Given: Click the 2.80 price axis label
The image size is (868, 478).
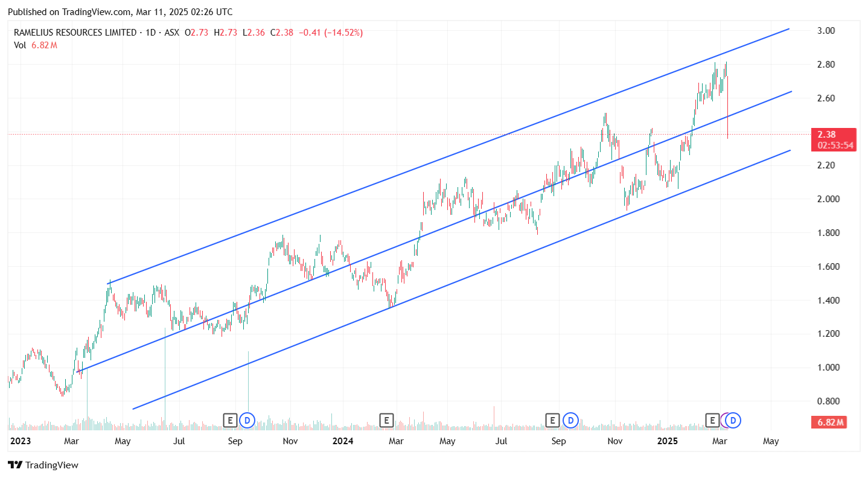Looking at the screenshot, I should (826, 65).
